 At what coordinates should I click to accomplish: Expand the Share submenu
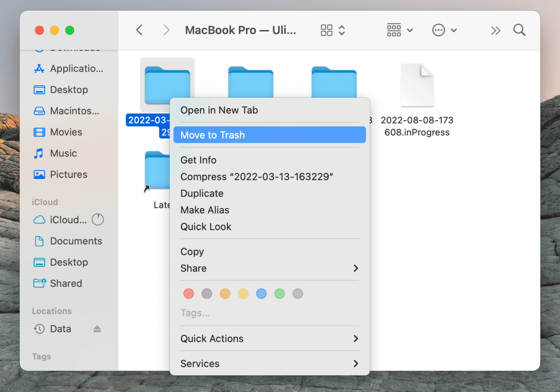click(269, 268)
